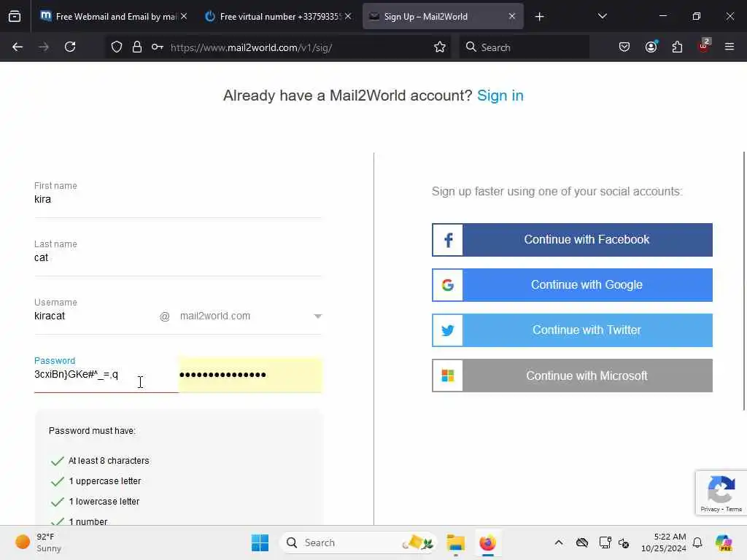
Task: Follow the Sign in link
Action: pyautogui.click(x=500, y=96)
